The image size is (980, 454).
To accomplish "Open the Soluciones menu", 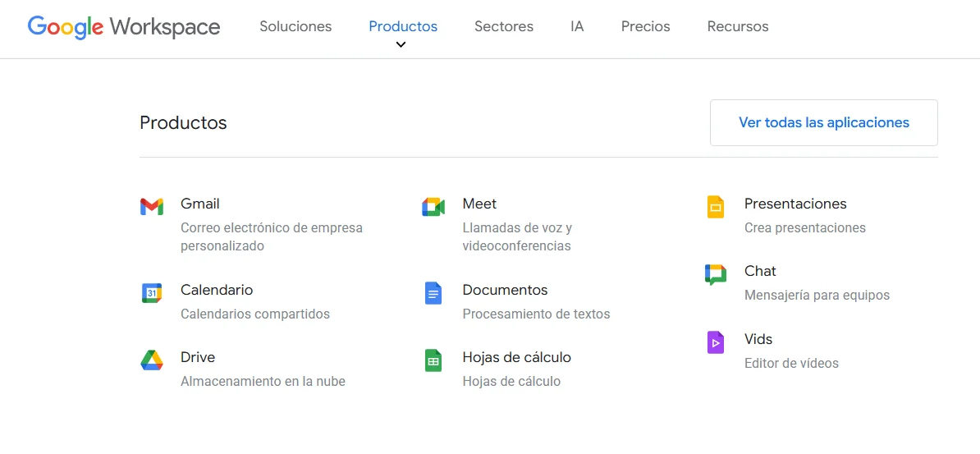I will point(295,26).
